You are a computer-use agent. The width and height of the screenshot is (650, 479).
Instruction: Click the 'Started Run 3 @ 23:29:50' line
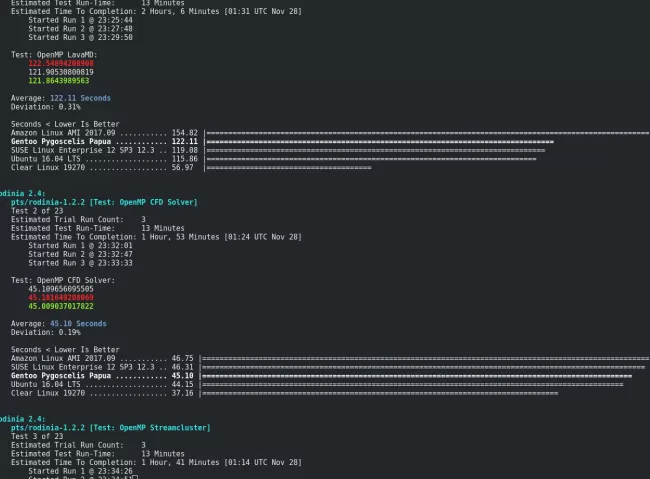point(80,37)
